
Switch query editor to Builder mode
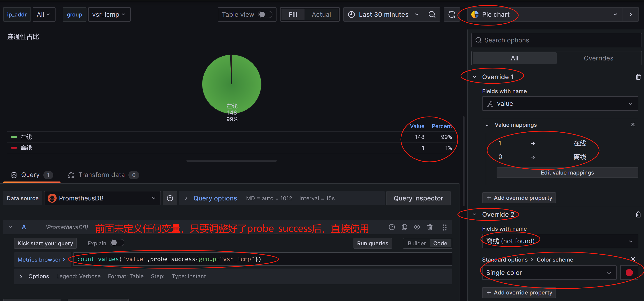click(416, 243)
